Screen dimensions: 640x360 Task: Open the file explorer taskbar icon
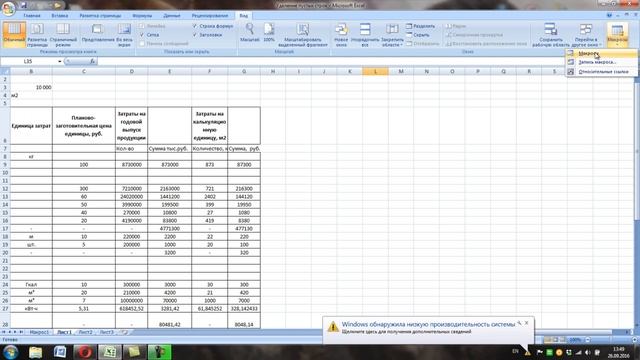pos(36,352)
